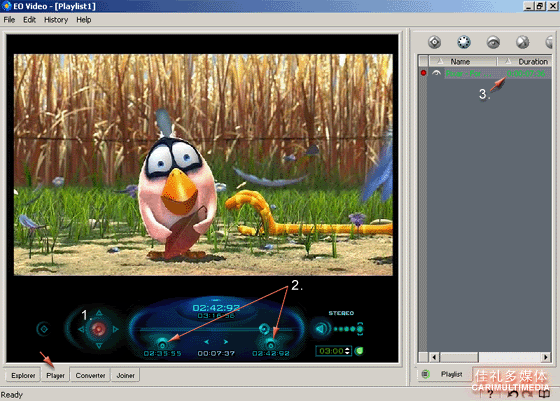Click the 03:00 time stepper arrows
This screenshot has width=560, height=401.
click(347, 351)
